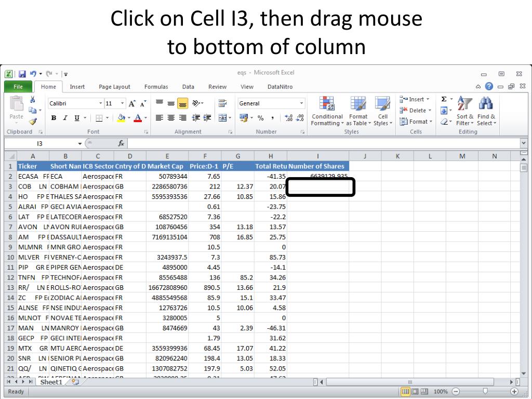Switch to Normal view in status bar
This screenshot has width=532, height=399.
pos(405,392)
